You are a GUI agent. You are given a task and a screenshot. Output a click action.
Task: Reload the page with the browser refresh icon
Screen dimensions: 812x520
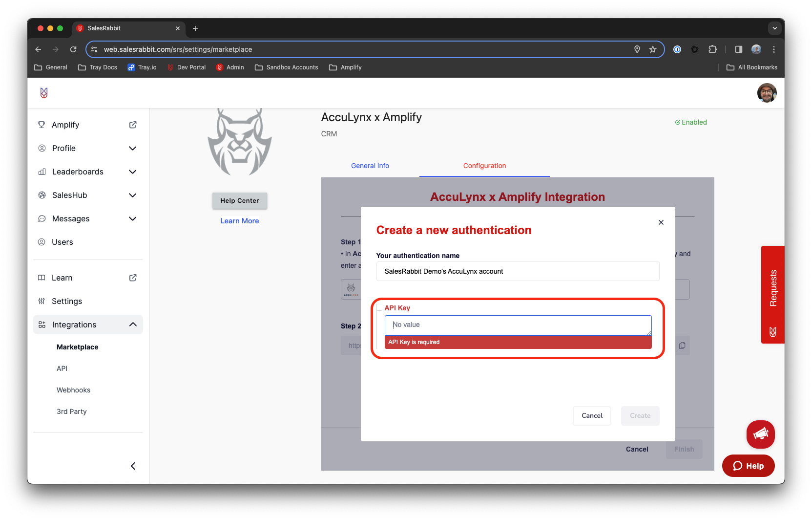pyautogui.click(x=73, y=49)
